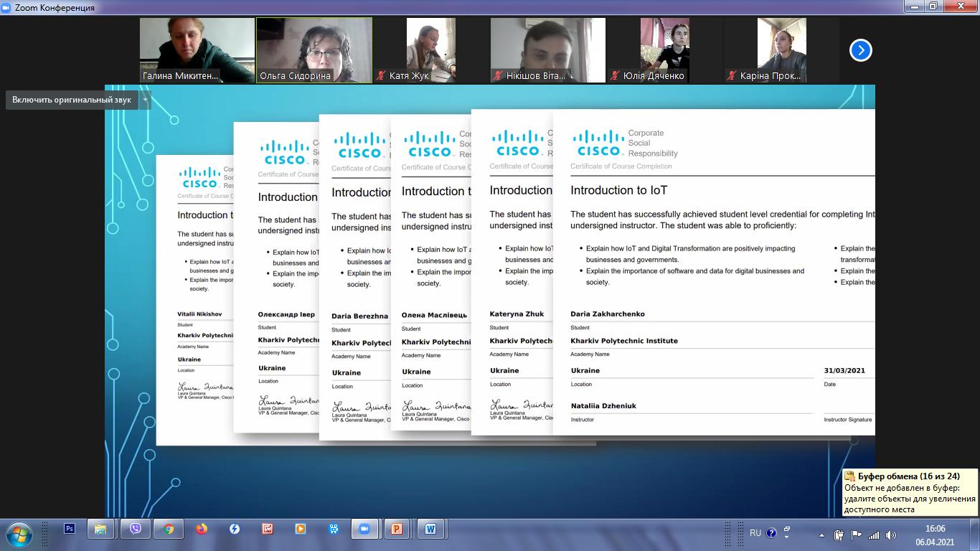Click the Cisco logo on Daria Zakharchenko's certificate
Screen dimensions: 980x551
pos(598,143)
